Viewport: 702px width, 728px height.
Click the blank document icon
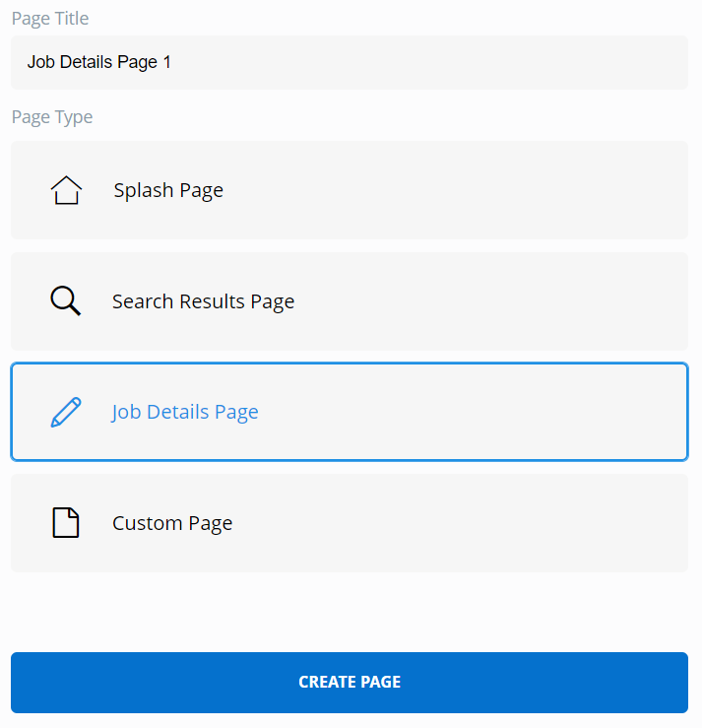(65, 522)
